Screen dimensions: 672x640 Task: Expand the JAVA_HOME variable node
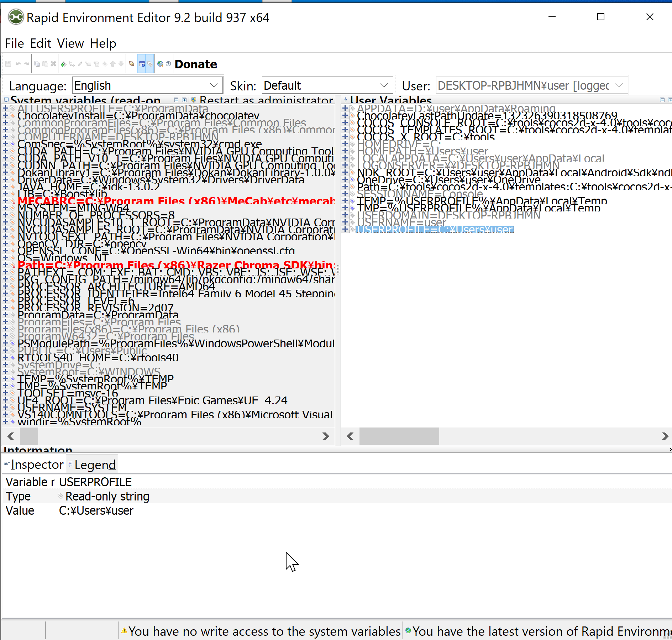tap(5, 187)
